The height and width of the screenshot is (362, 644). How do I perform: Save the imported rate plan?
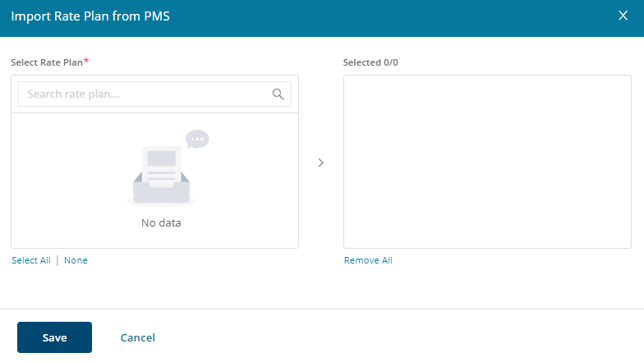(54, 337)
